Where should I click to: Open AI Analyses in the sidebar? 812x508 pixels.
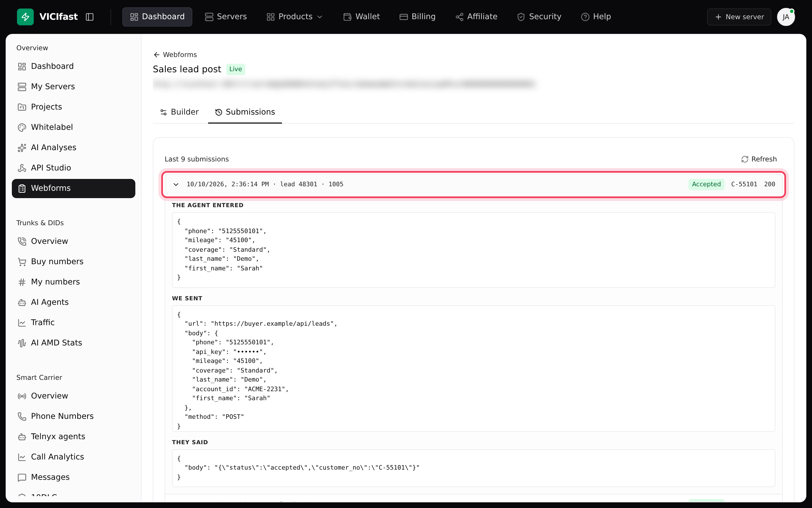pos(74,148)
